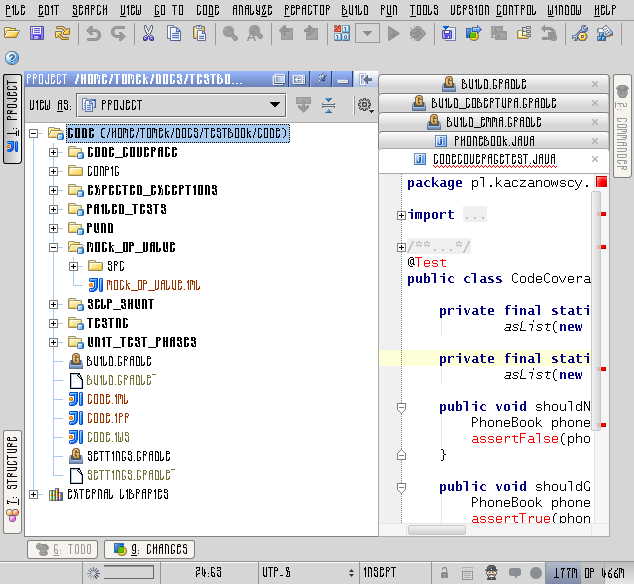The height and width of the screenshot is (584, 634).
Task: Open the Refactor menu
Action: click(x=307, y=10)
